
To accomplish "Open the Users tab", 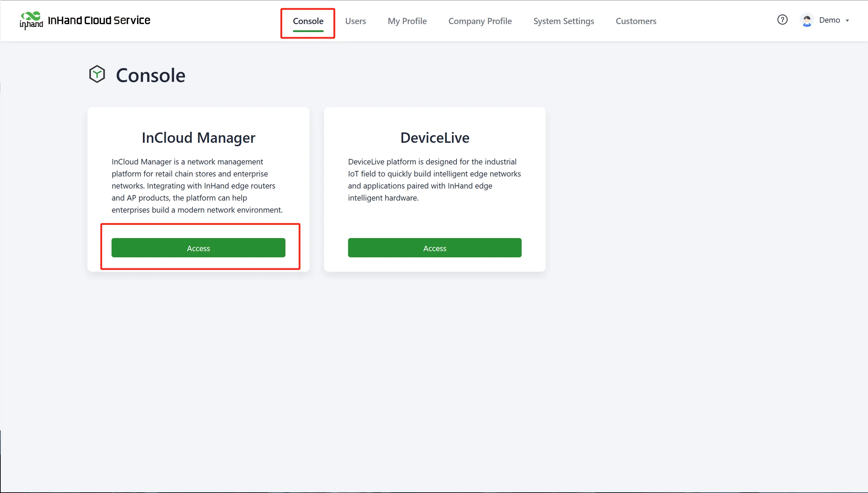I will [355, 21].
